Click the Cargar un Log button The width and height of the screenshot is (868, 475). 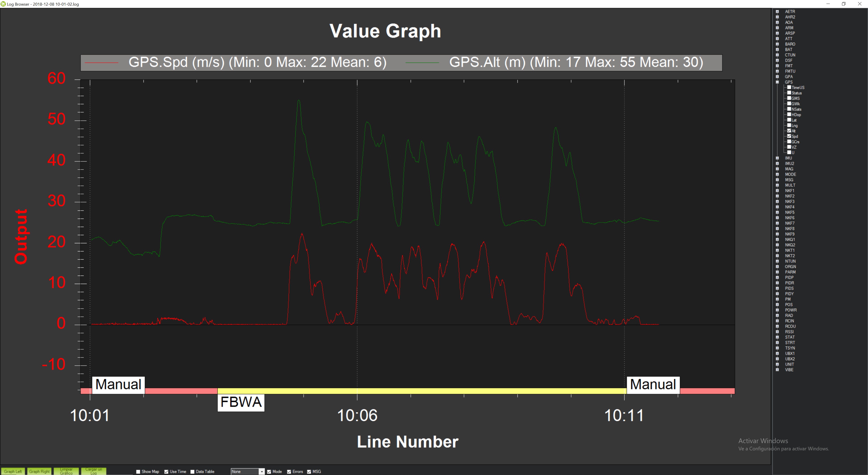click(94, 471)
